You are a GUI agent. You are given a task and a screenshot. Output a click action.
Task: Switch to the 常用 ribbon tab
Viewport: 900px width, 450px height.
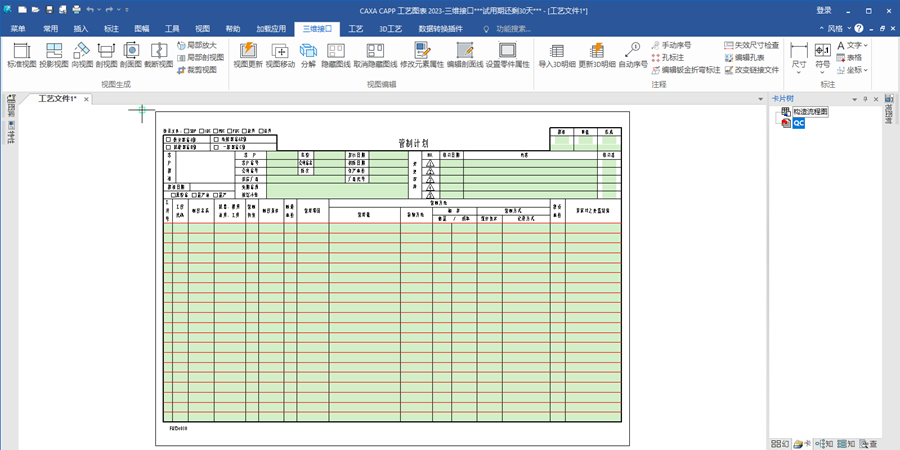[51, 29]
